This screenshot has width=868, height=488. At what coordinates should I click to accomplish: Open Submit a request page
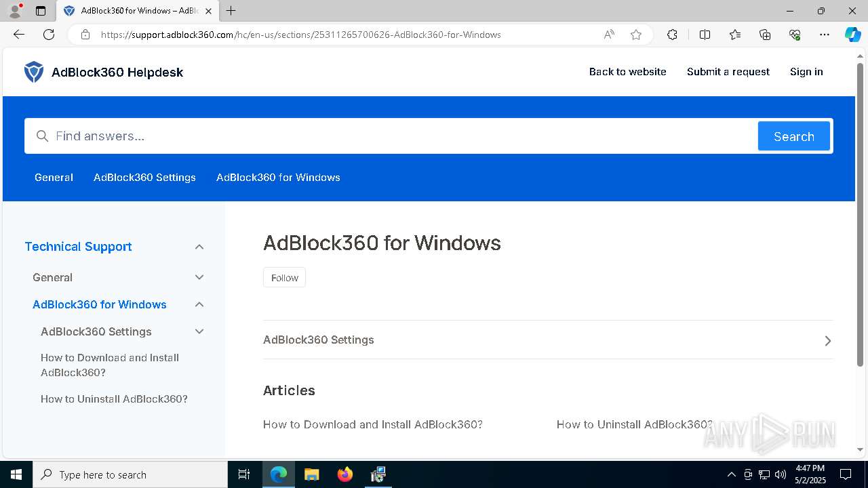point(728,72)
